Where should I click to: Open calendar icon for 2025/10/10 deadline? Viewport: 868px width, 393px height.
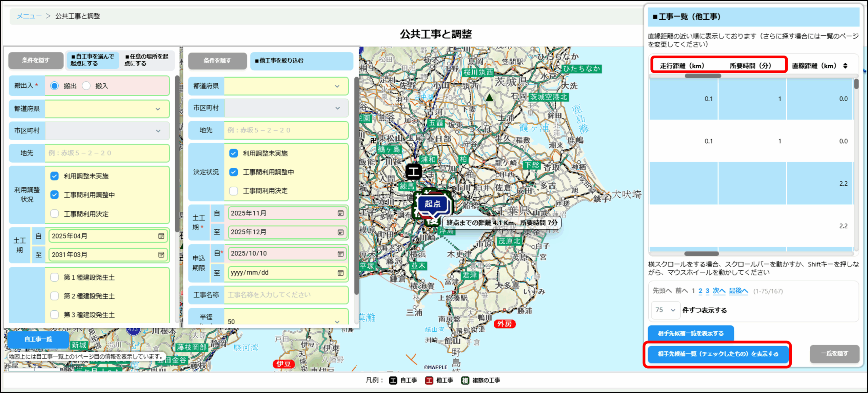(x=340, y=253)
